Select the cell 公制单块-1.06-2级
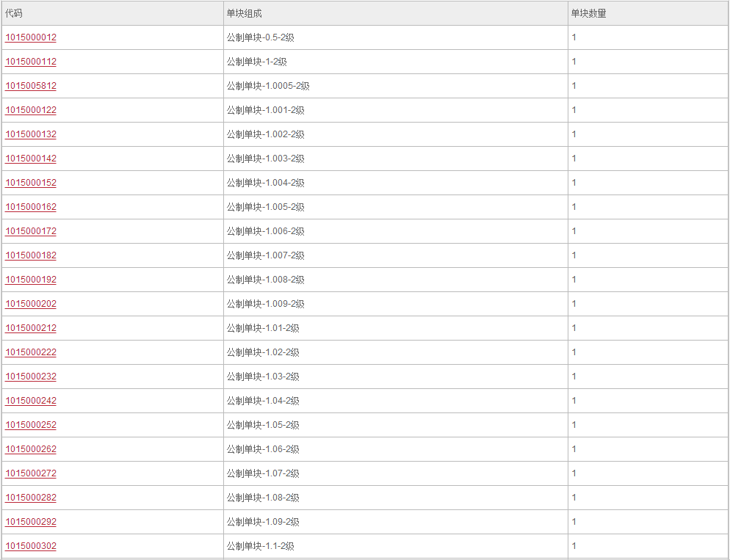This screenshot has height=560, width=730. pyautogui.click(x=396, y=448)
